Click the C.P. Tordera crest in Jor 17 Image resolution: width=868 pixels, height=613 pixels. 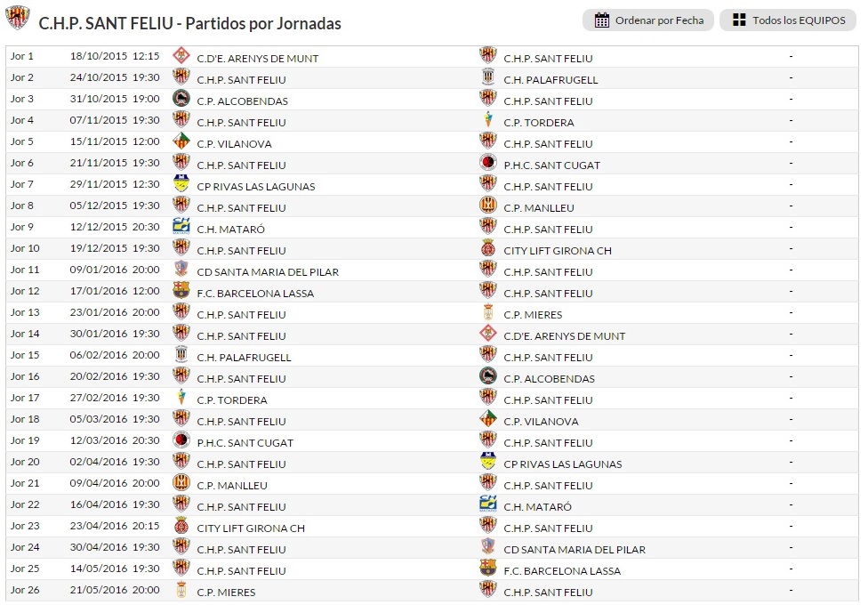pyautogui.click(x=181, y=396)
